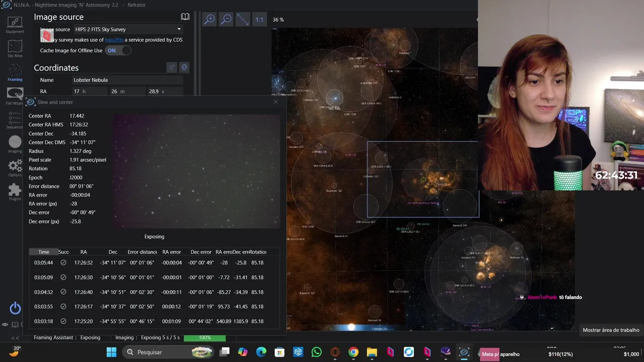Click the Pixel scale value 1.91 arcsec/pixel
Screen dimensions: 644x362
[x=88, y=160]
